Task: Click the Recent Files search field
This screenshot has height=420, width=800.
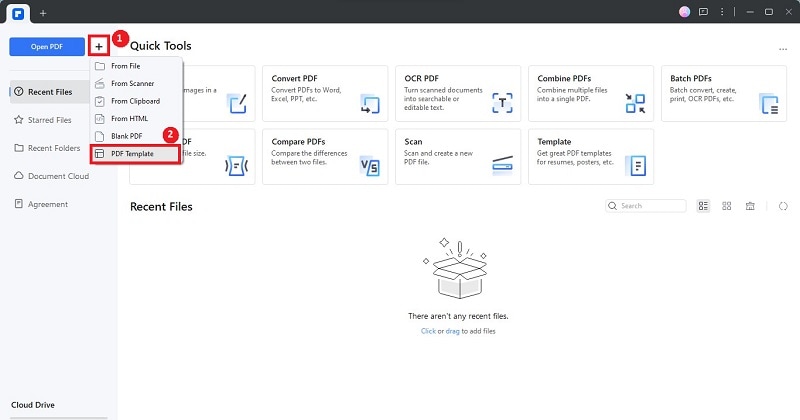Action: [x=650, y=206]
